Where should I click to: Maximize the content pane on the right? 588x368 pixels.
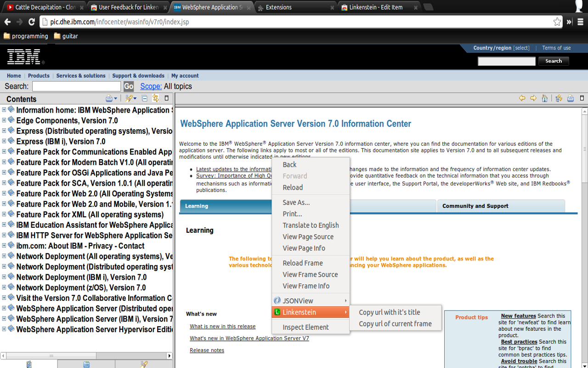(582, 98)
